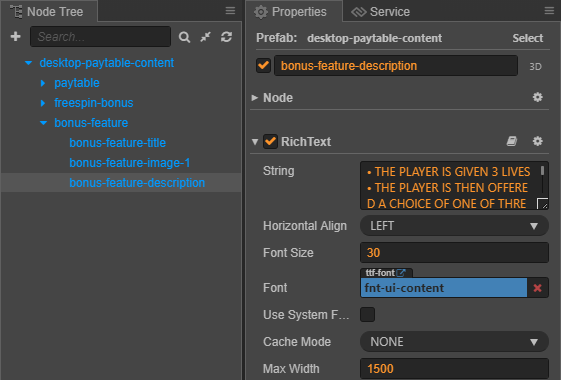
Task: Click the Max Width field showing 1500
Action: 454,369
